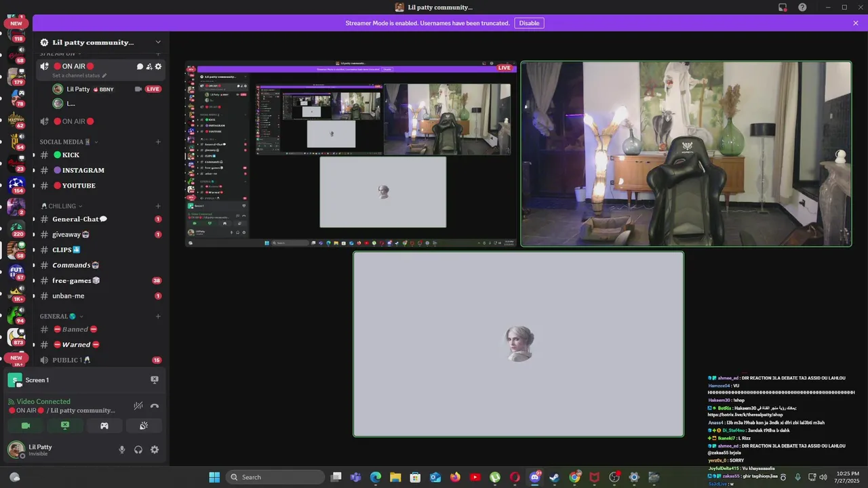This screenshot has width=868, height=488.
Task: Open Discord from the taskbar
Action: 535,477
